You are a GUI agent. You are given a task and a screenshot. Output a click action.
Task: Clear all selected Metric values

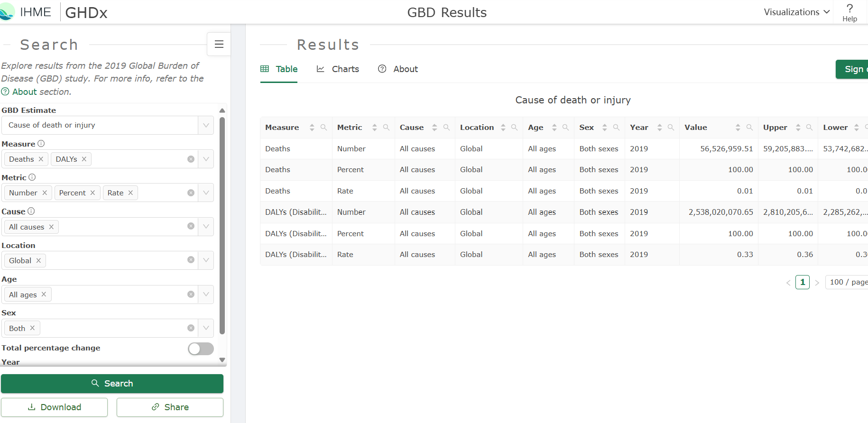[x=191, y=193]
